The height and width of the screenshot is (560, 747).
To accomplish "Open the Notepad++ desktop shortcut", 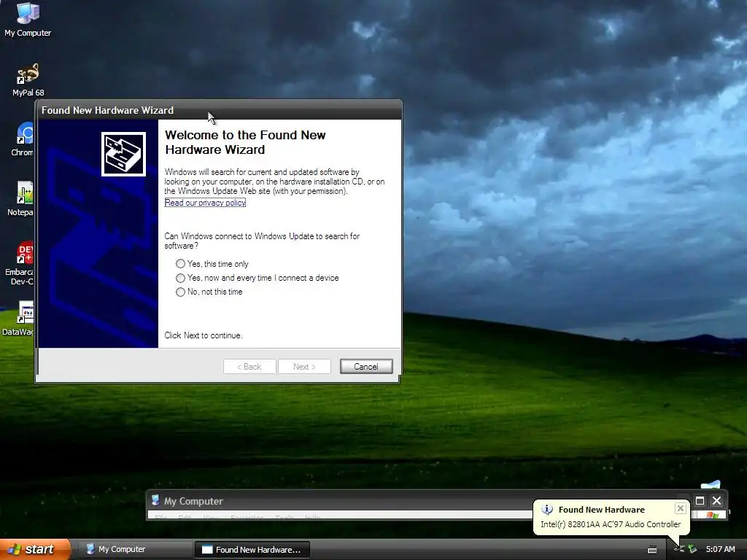I will pyautogui.click(x=21, y=199).
